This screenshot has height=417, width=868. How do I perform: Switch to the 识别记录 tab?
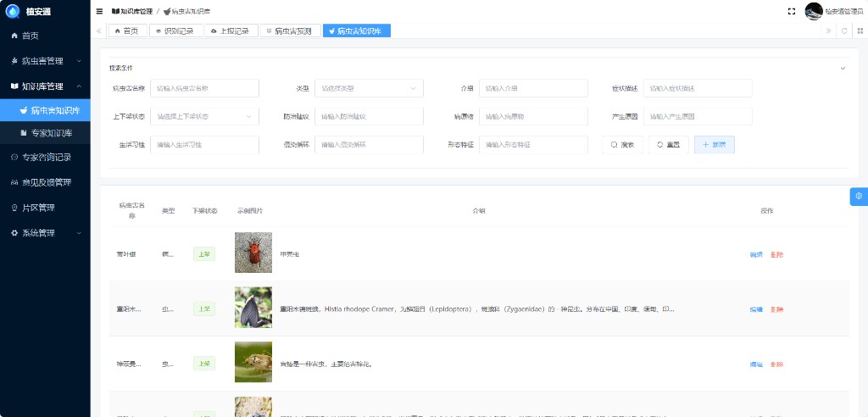pyautogui.click(x=175, y=31)
